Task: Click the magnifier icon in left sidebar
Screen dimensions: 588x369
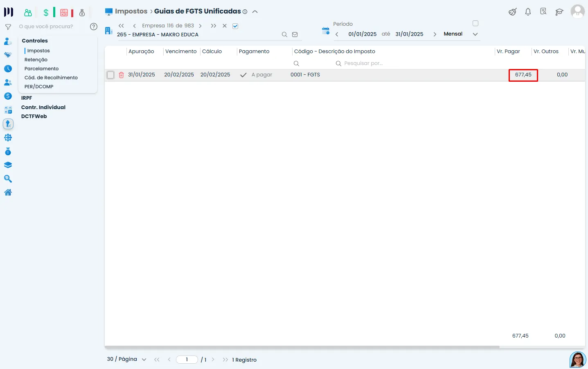Action: [x=8, y=179]
